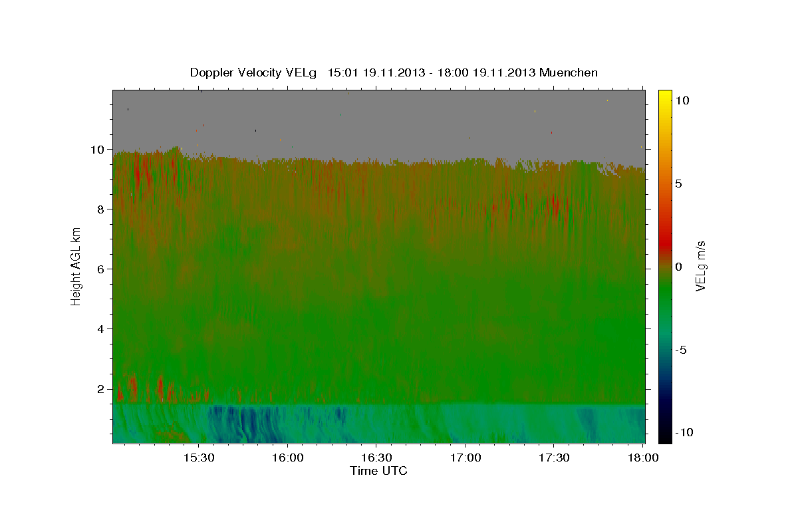Click the '17:00' time axis label

pos(465,458)
